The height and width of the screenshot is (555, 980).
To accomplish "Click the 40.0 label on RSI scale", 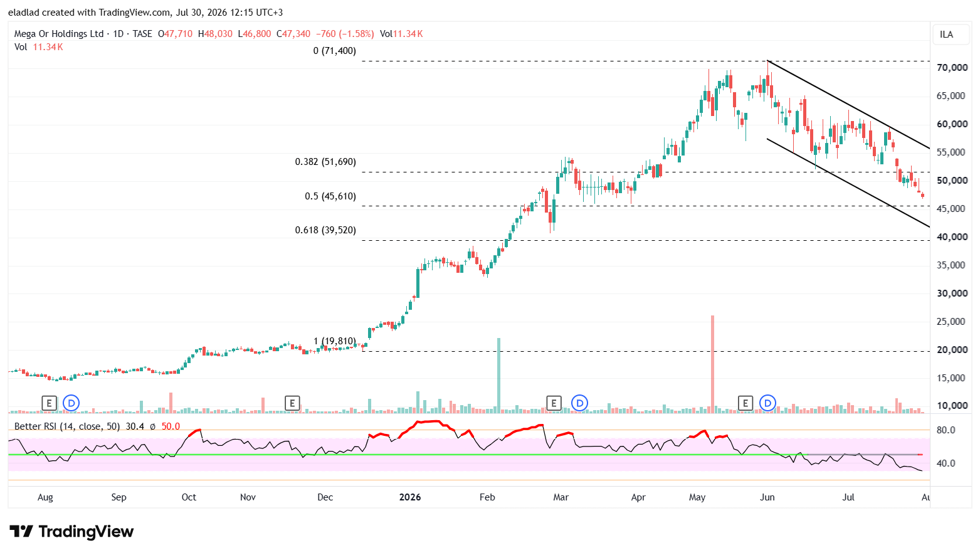I will point(946,463).
